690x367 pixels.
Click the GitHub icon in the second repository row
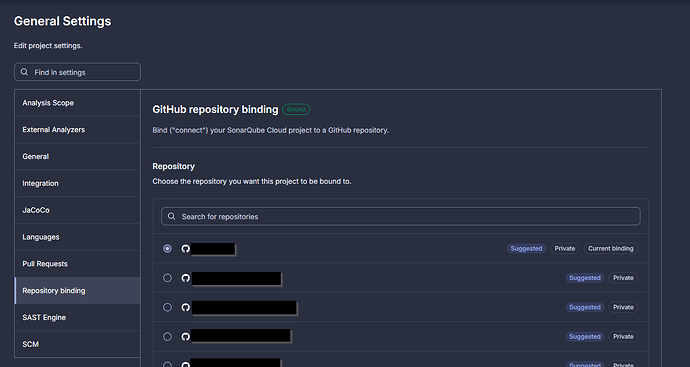[x=186, y=278]
